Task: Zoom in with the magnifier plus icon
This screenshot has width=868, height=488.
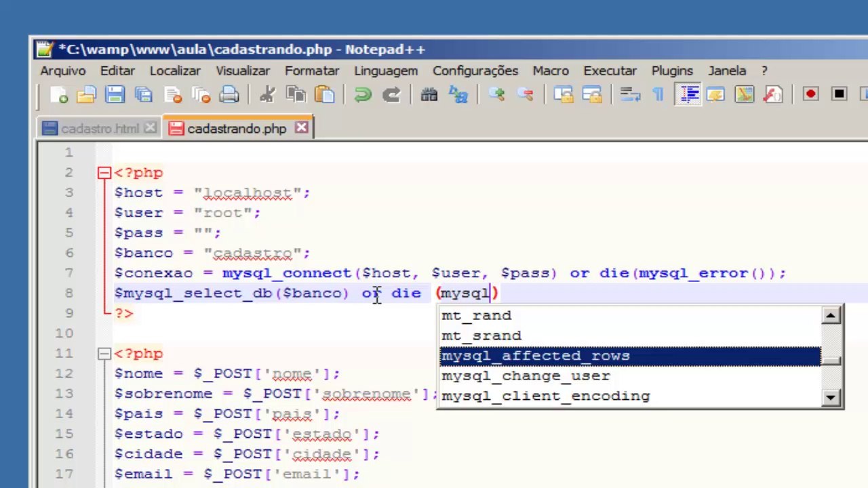Action: pos(496,94)
